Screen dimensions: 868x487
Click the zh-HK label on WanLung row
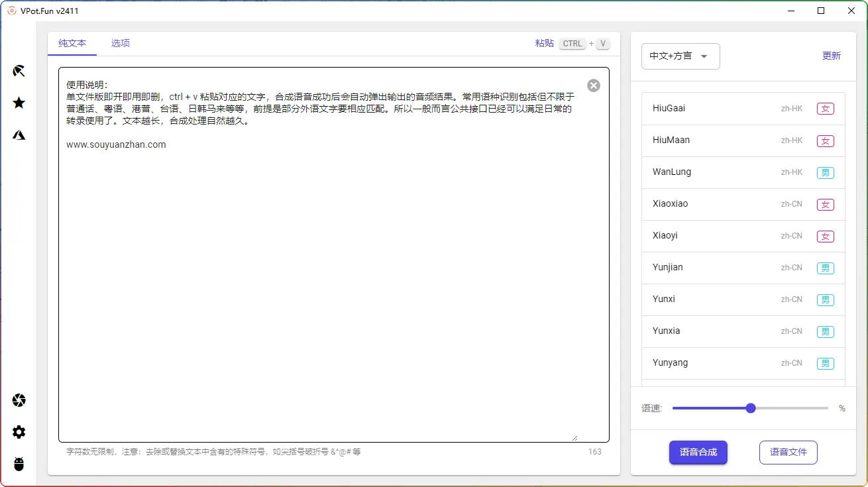pos(792,172)
